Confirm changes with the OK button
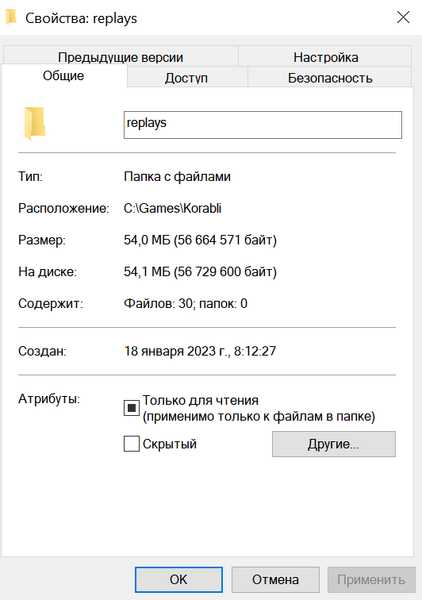This screenshot has width=422, height=600. 179,579
